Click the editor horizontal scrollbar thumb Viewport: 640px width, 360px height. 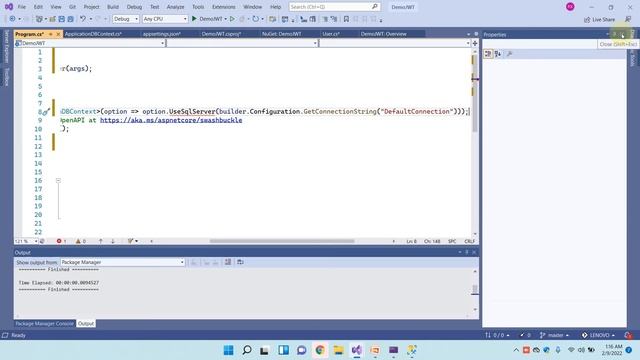(282, 241)
